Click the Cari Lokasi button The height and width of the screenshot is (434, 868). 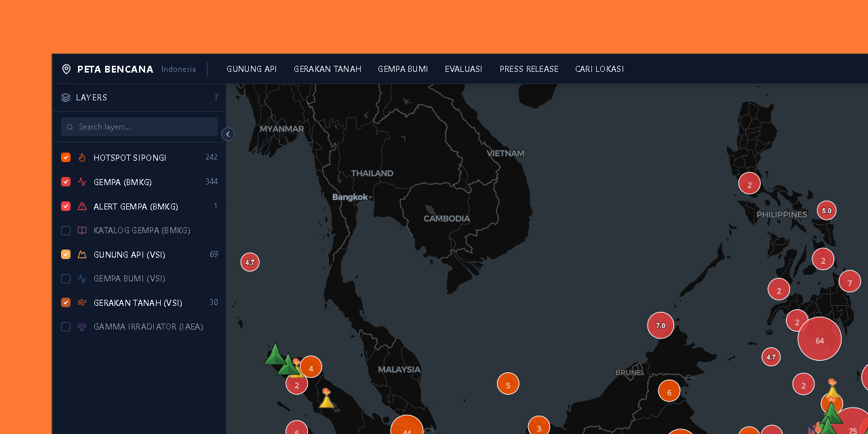(x=599, y=69)
